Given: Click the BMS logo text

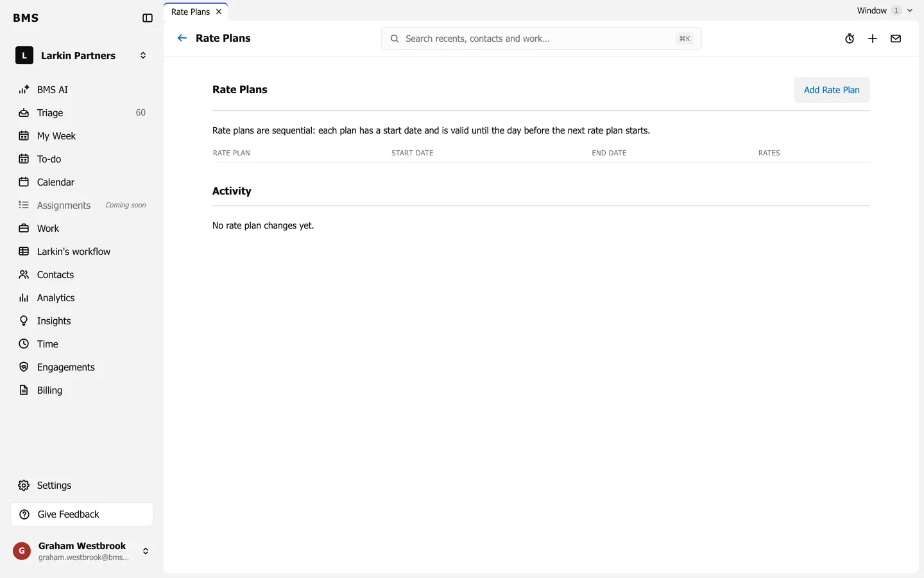Looking at the screenshot, I should point(26,18).
